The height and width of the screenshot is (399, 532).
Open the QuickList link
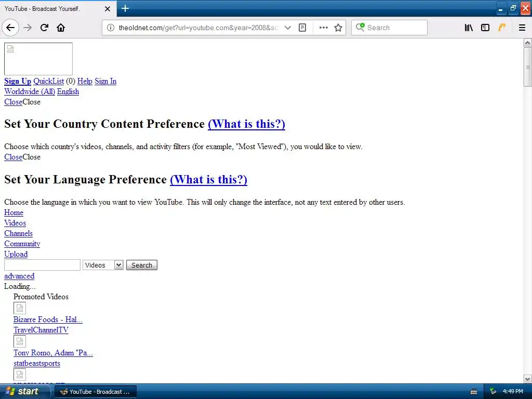click(48, 81)
